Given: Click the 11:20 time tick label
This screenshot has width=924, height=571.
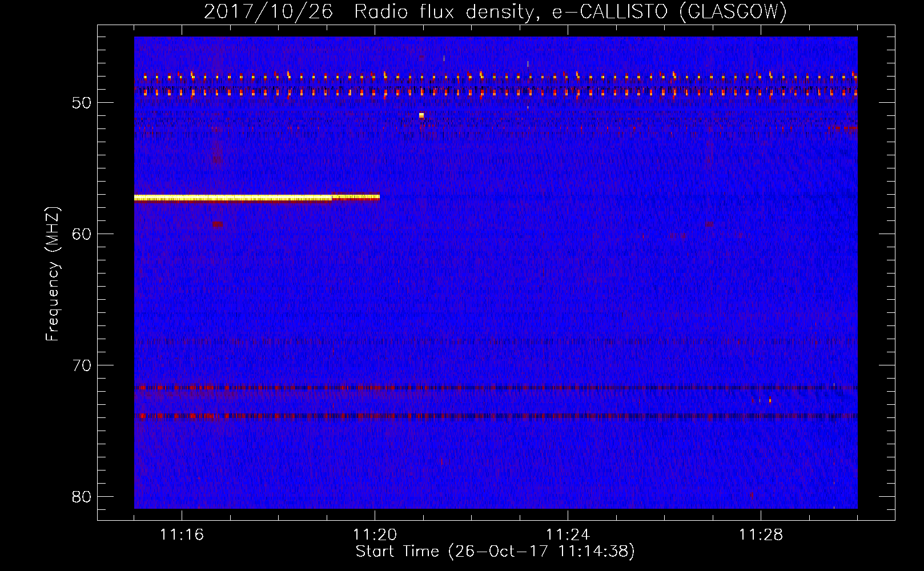Looking at the screenshot, I should tap(375, 534).
